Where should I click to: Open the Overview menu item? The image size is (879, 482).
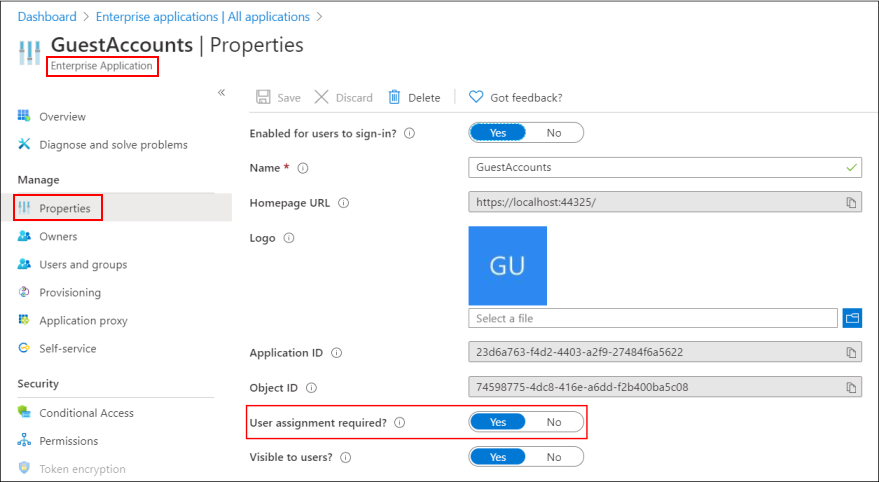(x=62, y=117)
